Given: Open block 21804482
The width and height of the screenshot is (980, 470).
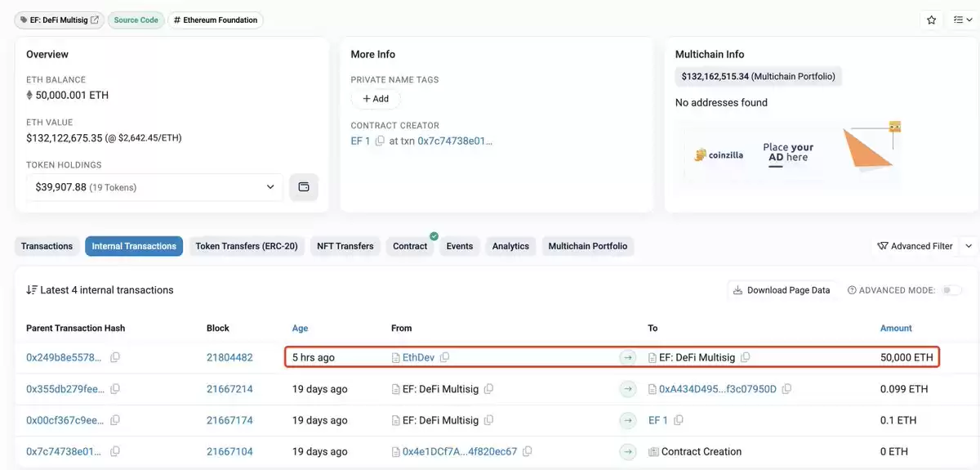Looking at the screenshot, I should pyautogui.click(x=229, y=357).
